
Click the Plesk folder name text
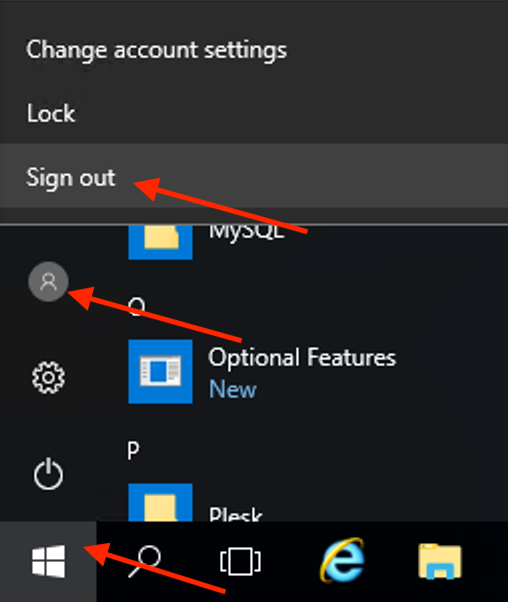(x=236, y=514)
